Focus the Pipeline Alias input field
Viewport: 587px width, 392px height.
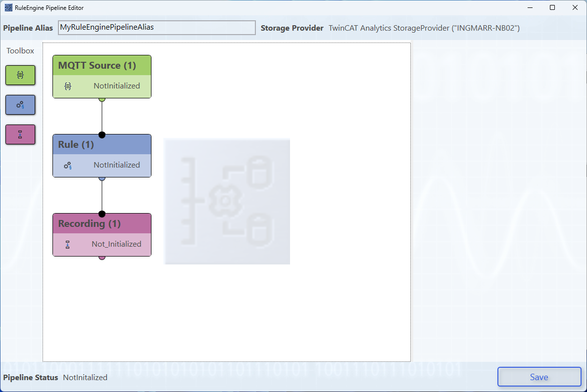coord(157,28)
